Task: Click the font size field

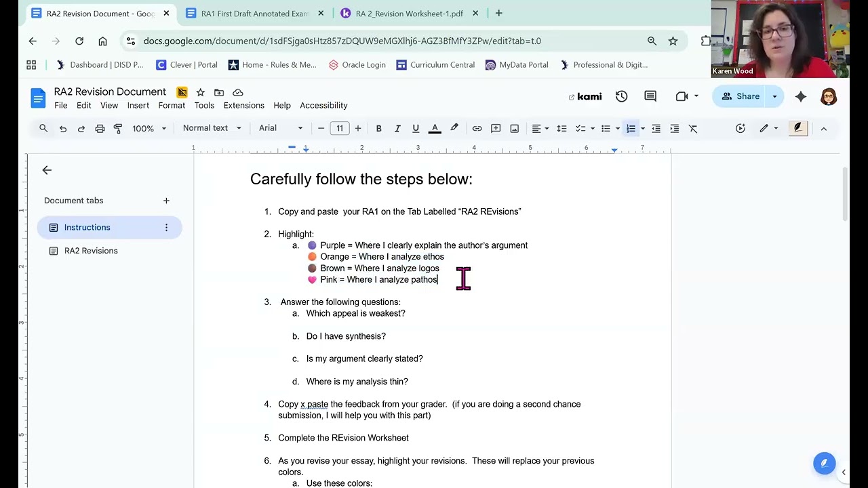Action: coord(340,128)
